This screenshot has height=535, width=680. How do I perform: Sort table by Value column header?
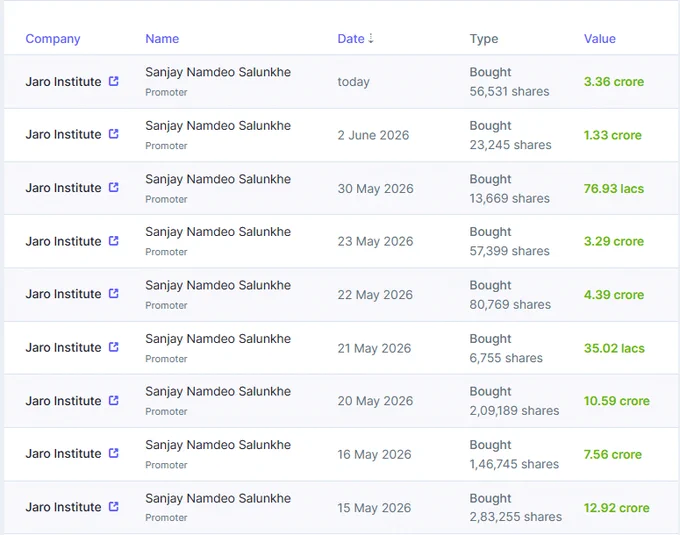click(600, 39)
